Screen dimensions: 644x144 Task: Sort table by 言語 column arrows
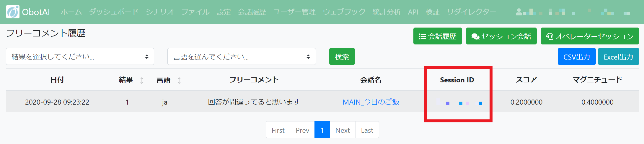[179, 80]
